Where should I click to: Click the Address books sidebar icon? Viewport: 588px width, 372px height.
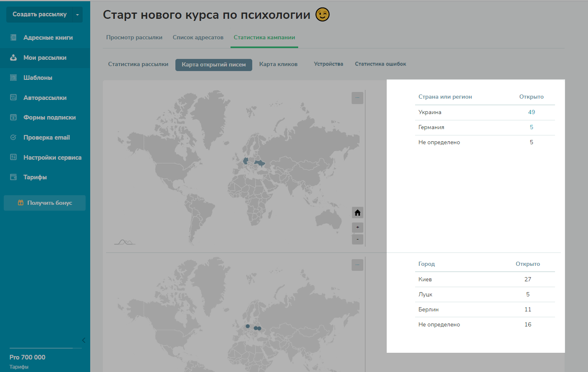point(13,38)
